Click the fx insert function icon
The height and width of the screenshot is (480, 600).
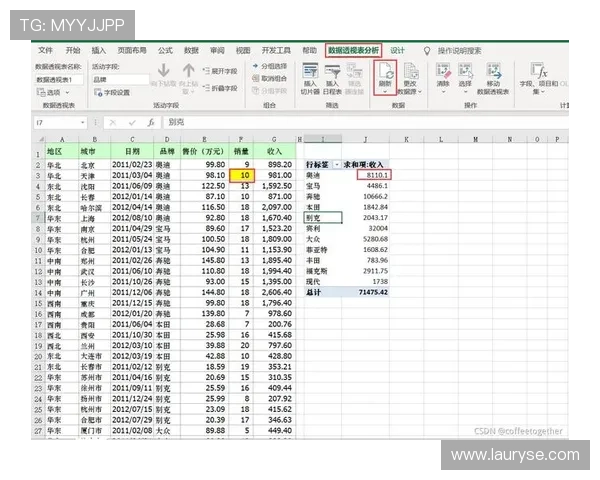[151, 122]
